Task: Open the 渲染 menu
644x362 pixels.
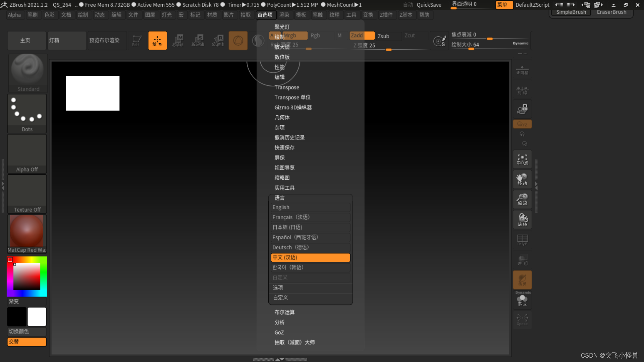Action: (x=284, y=15)
